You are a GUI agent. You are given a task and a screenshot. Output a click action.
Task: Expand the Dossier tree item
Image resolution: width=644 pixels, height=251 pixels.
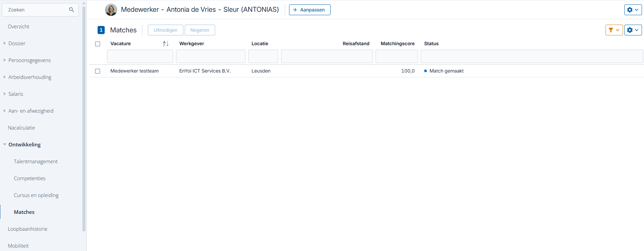(x=4, y=43)
